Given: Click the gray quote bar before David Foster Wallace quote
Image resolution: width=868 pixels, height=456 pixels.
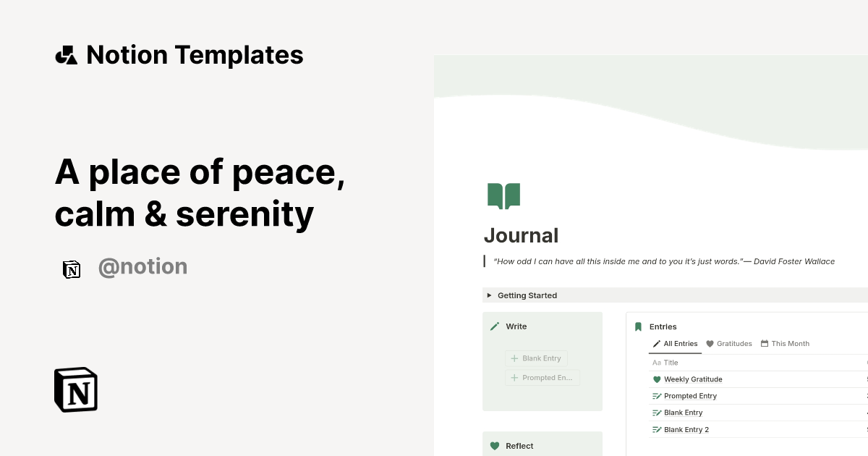Looking at the screenshot, I should [x=485, y=261].
